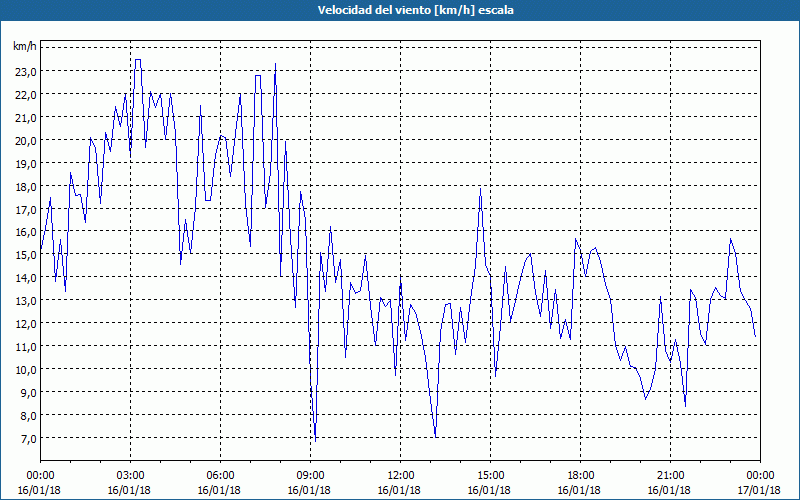Image resolution: width=800 pixels, height=500 pixels.
Task: Click the 03:00 time label
Action: (x=131, y=476)
